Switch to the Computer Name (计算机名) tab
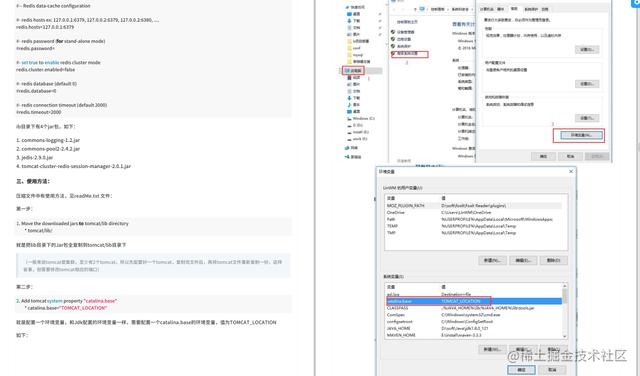This screenshot has width=640, height=376. 487,9
